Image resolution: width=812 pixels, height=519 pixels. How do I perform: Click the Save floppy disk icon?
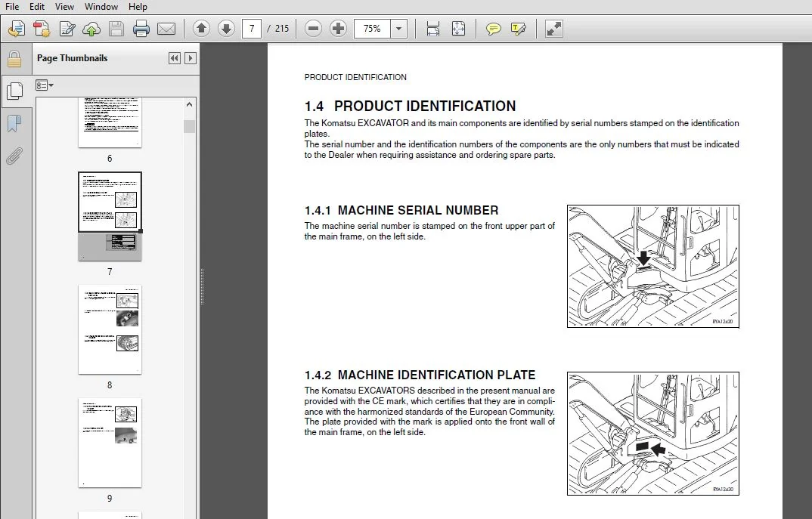tap(116, 29)
